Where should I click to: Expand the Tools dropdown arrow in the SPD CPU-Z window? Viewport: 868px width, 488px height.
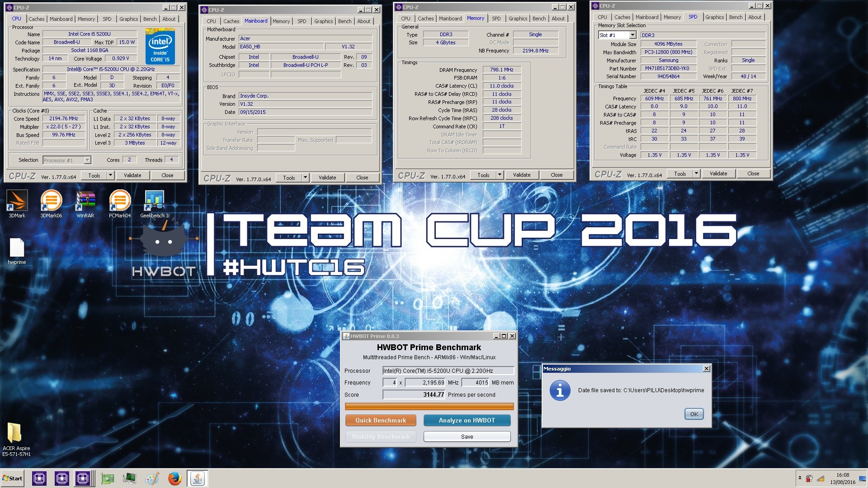[696, 174]
